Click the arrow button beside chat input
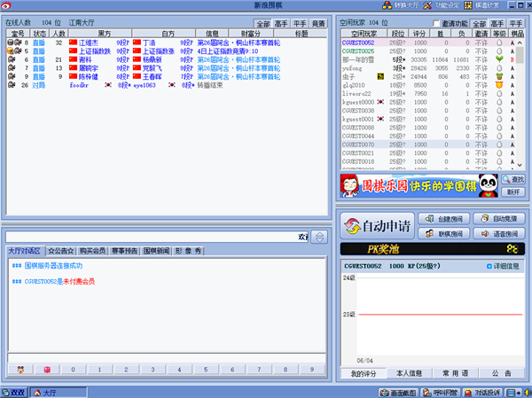 pos(319,237)
